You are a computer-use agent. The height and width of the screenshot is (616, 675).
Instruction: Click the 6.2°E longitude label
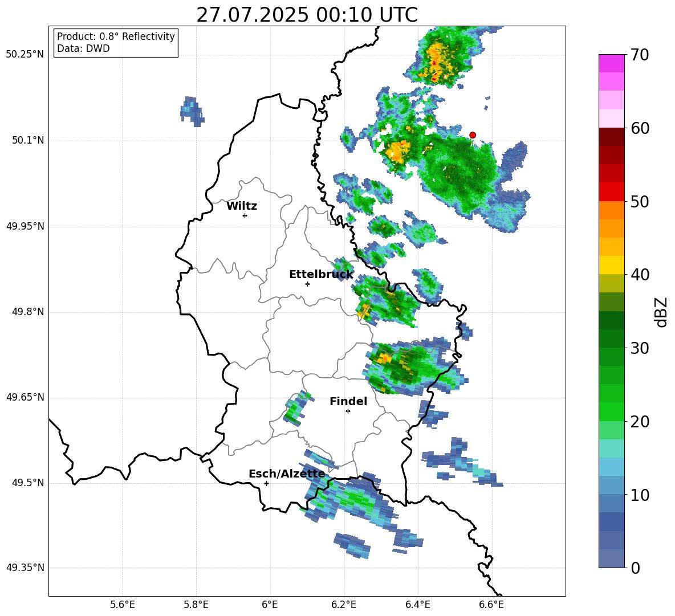click(x=344, y=605)
